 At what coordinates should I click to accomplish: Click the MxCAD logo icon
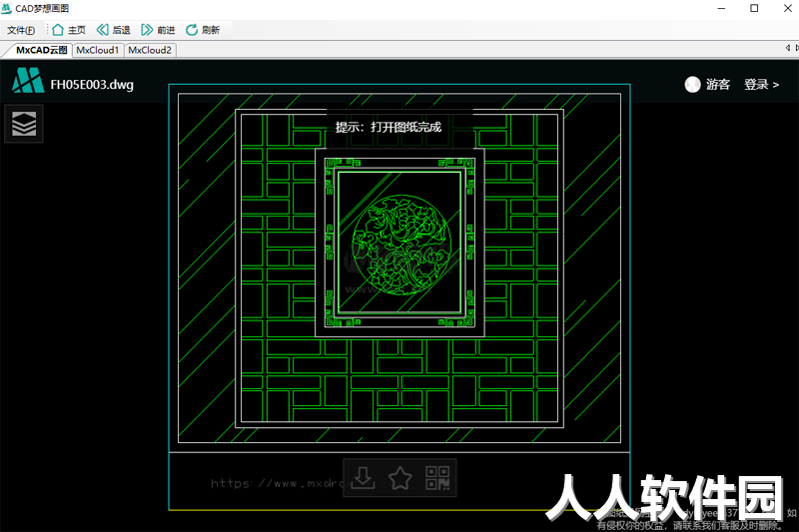[x=28, y=81]
